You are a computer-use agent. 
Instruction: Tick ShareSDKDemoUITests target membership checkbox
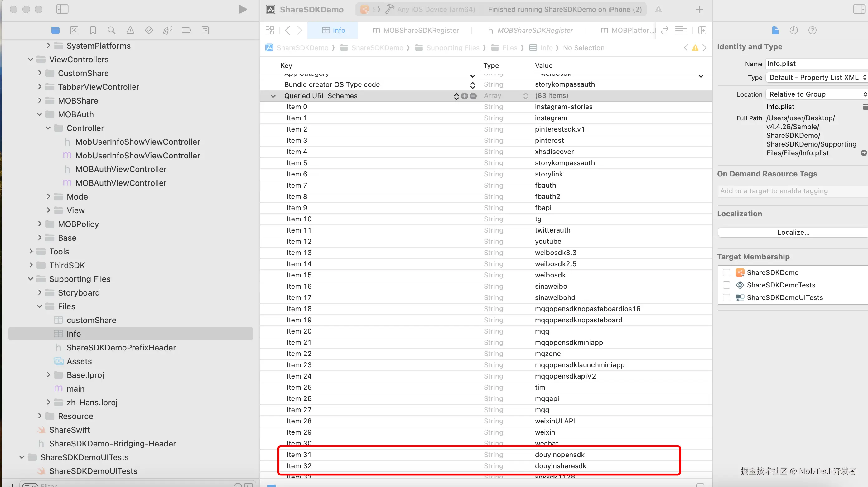click(726, 297)
